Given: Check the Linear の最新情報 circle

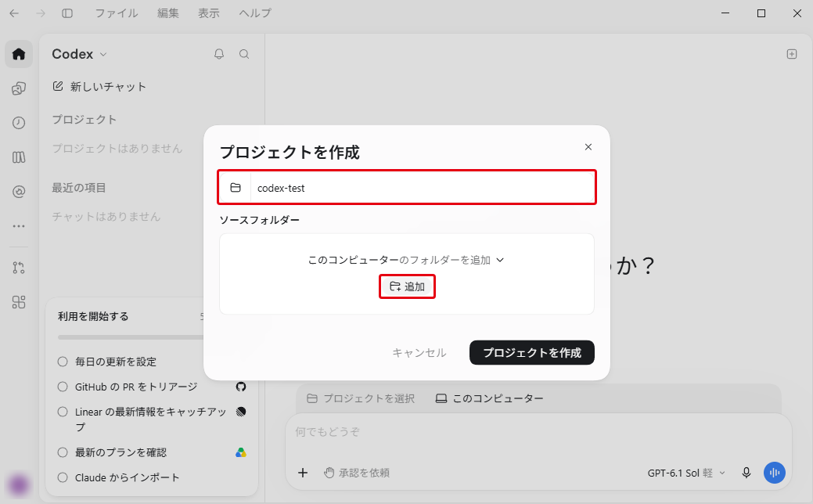Looking at the screenshot, I should [63, 412].
